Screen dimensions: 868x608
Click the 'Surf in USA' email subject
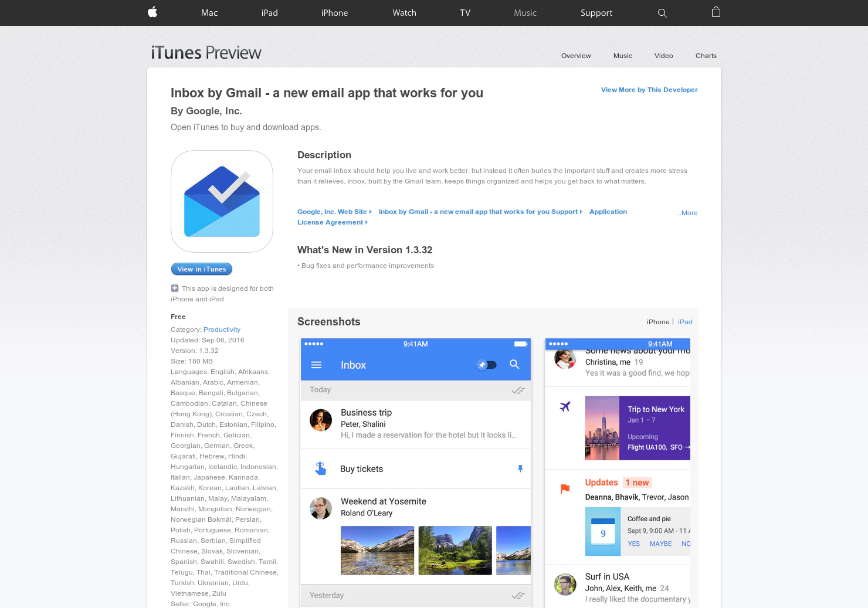click(607, 577)
